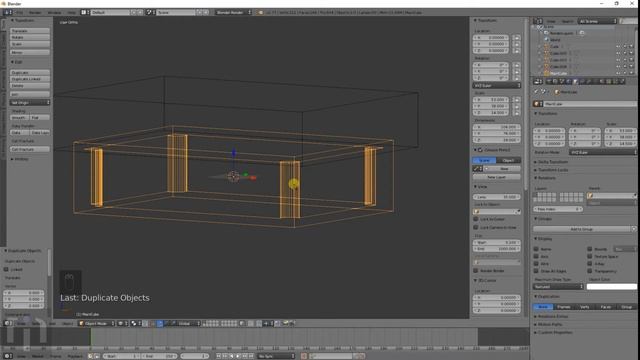Adjust the Clip Start value slider
Viewport: 640px width, 360px height.
tap(497, 242)
